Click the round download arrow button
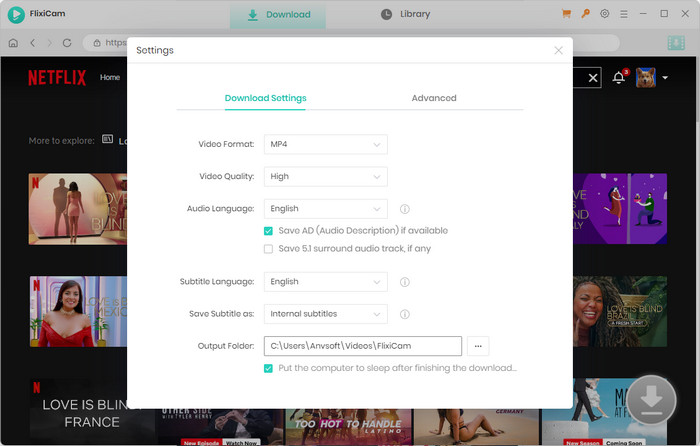 [651, 399]
